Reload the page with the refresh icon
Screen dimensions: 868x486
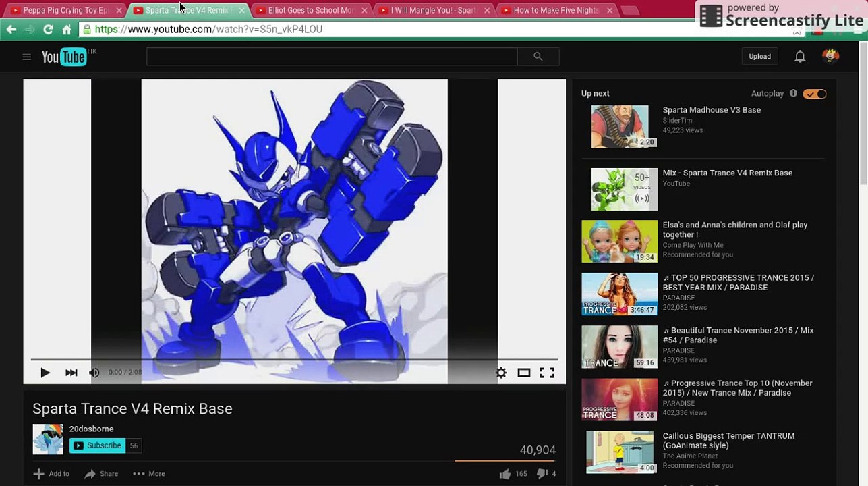pyautogui.click(x=48, y=29)
